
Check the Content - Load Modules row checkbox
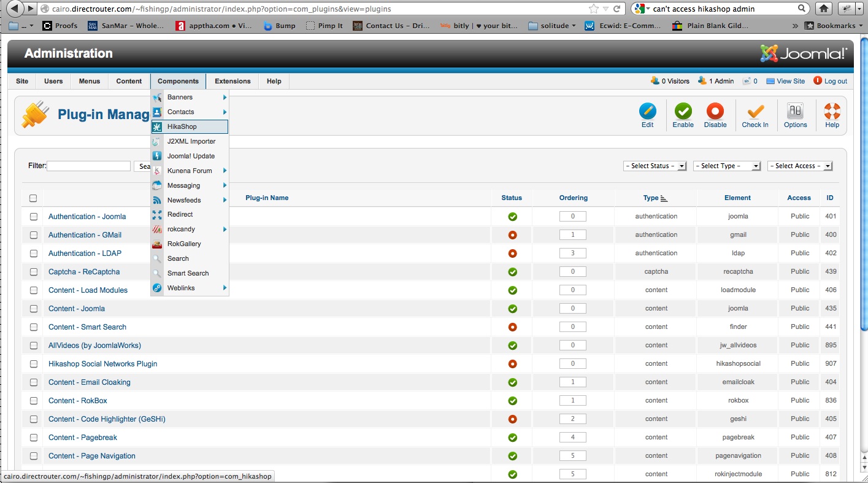click(x=34, y=290)
